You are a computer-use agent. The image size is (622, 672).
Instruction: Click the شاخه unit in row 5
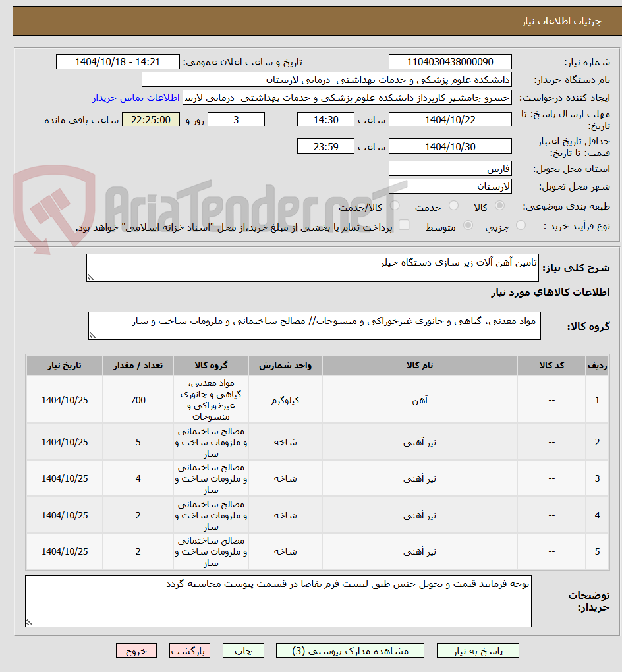285,551
